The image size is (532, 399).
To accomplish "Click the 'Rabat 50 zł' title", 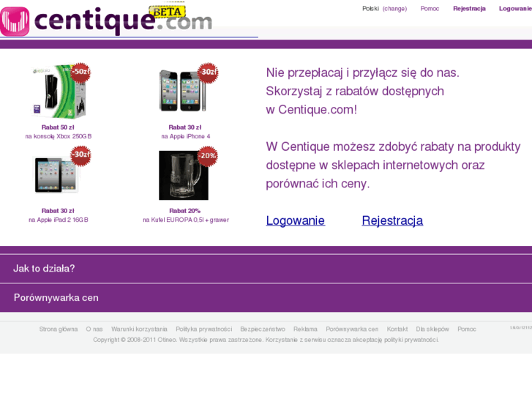I will (58, 127).
